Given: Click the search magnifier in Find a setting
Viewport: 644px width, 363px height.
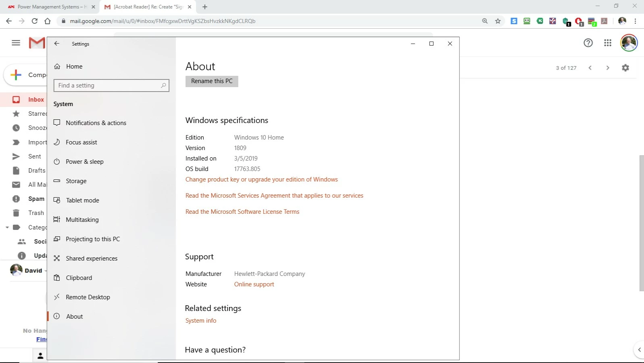Looking at the screenshot, I should click(x=163, y=86).
